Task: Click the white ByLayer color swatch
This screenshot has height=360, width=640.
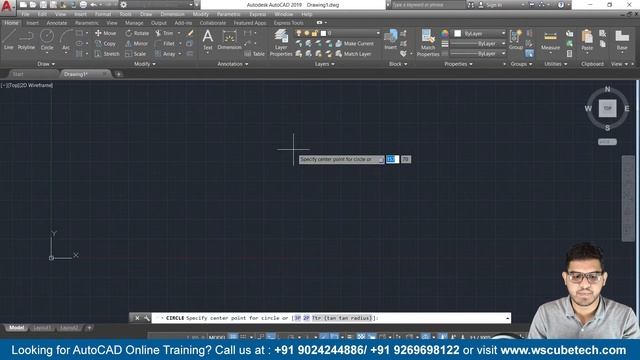Action: tap(458, 33)
